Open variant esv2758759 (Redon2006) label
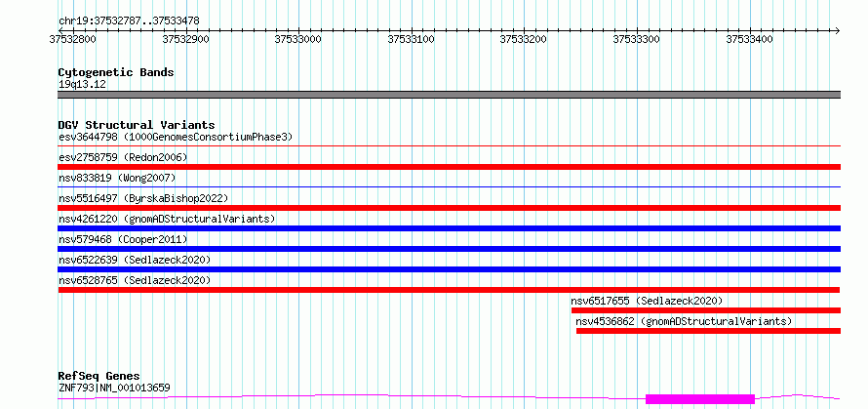 pyautogui.click(x=123, y=157)
